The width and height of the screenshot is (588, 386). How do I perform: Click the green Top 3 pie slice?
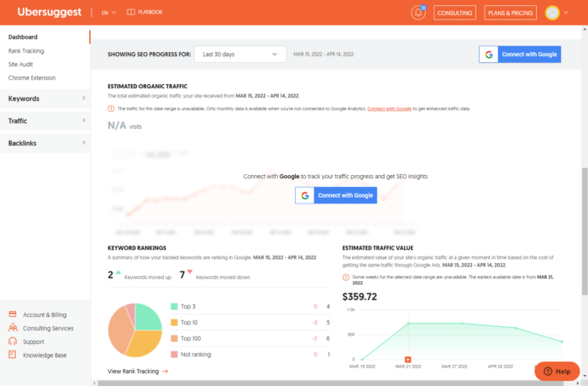coord(146,319)
